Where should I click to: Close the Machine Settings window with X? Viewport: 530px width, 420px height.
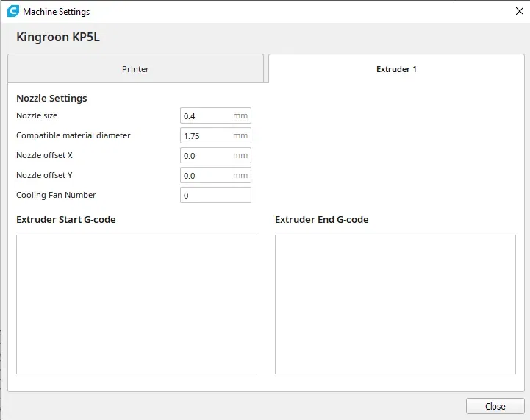[x=520, y=11]
